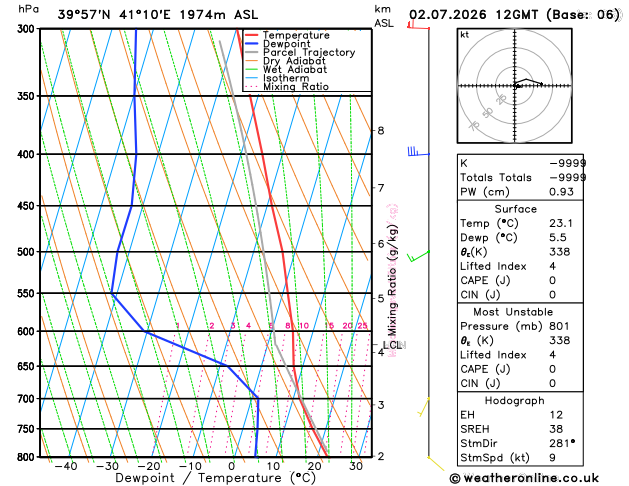
Task: Click the StmDir value 281°
Action: [562, 443]
